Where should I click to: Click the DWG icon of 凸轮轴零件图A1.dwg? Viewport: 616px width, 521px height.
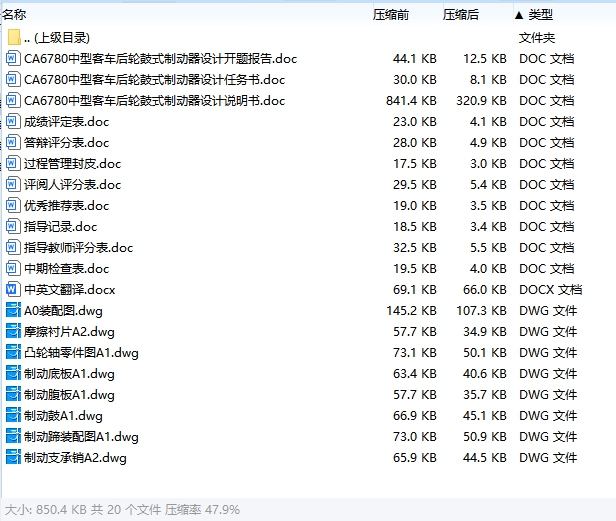(x=13, y=353)
